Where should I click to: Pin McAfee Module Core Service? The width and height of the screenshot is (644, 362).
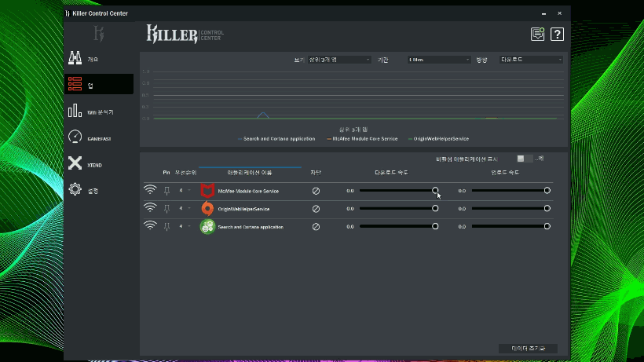click(x=166, y=191)
